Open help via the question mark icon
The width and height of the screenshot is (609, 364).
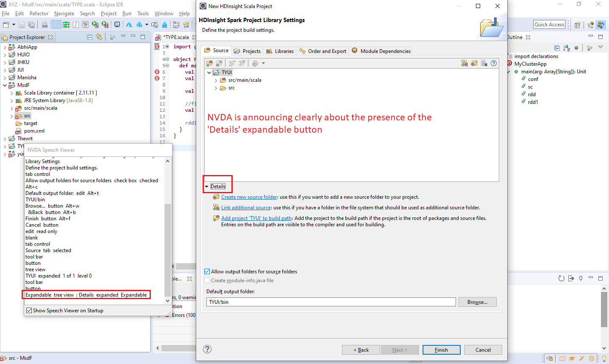(207, 349)
